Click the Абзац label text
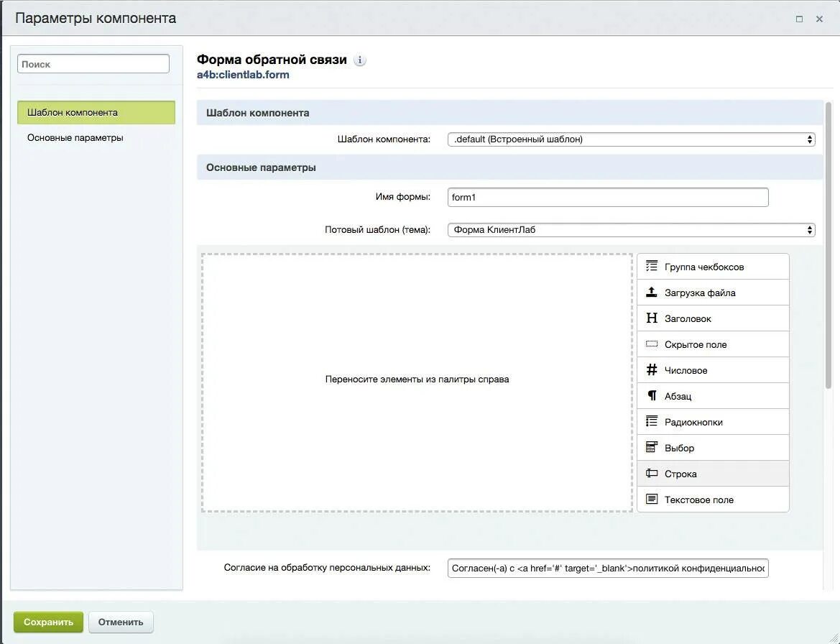This screenshot has width=840, height=644. (678, 397)
